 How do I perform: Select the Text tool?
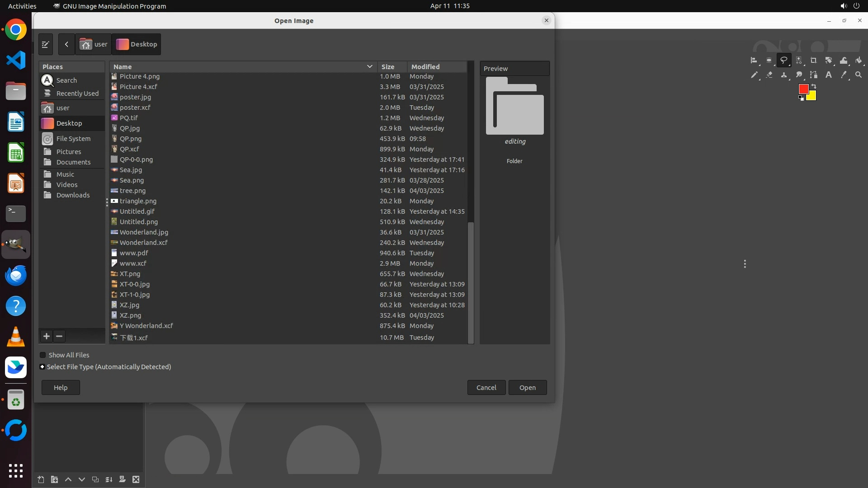pyautogui.click(x=828, y=75)
